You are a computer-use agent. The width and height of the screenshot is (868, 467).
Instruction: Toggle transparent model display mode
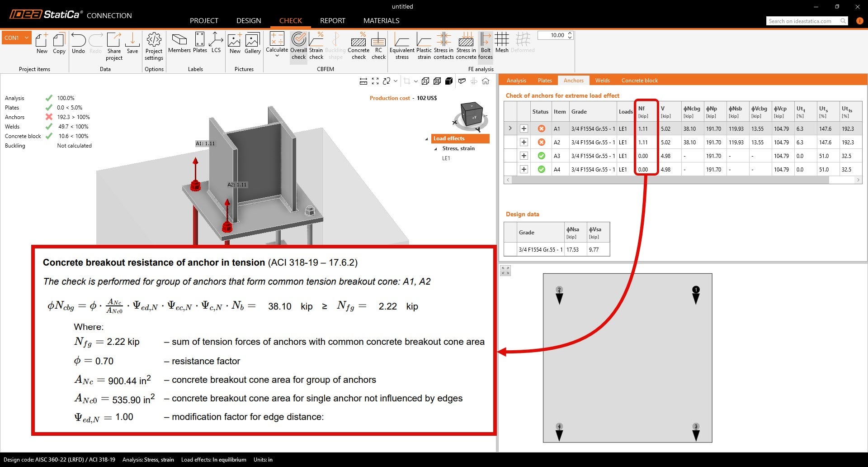click(x=437, y=81)
